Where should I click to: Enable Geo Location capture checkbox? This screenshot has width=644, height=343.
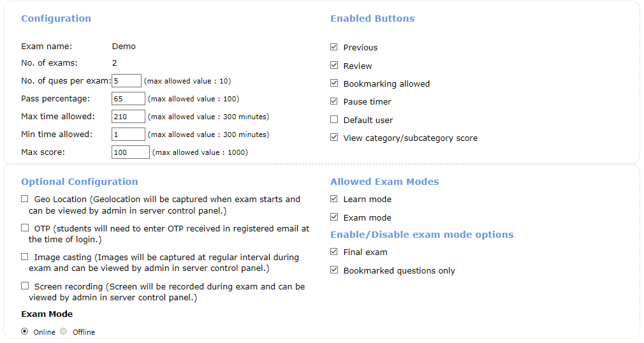25,199
